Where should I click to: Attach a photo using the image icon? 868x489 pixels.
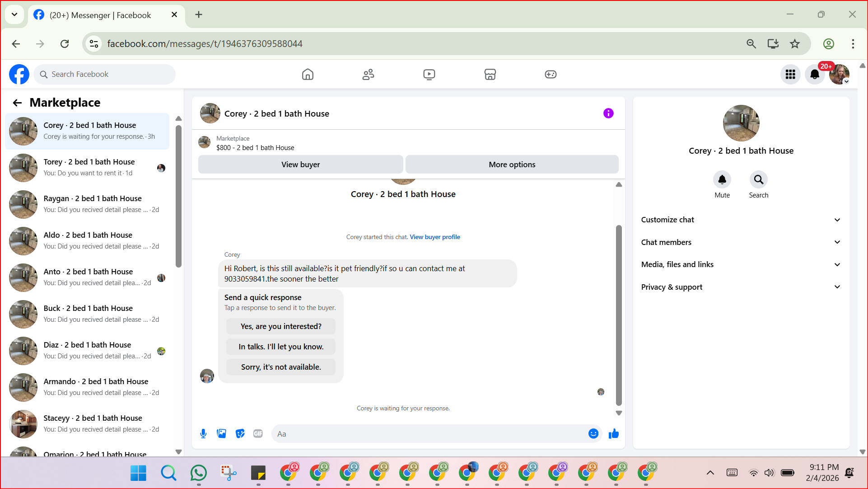(222, 434)
